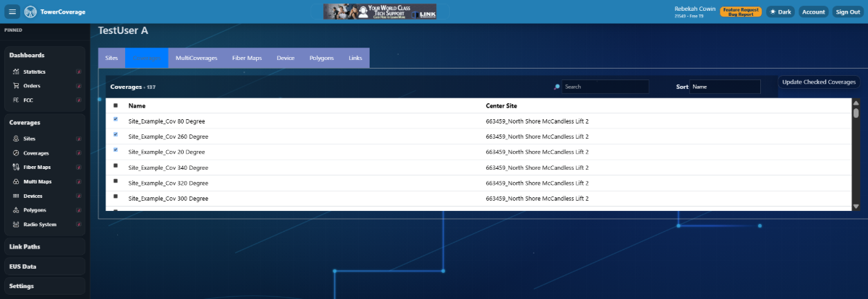Check Site_Example_Cov 320 Degree checkbox
Viewport: 868px width, 299px height.
(x=116, y=181)
